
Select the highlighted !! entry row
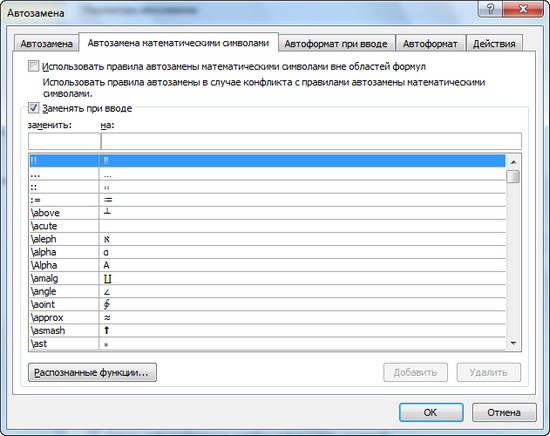click(267, 161)
